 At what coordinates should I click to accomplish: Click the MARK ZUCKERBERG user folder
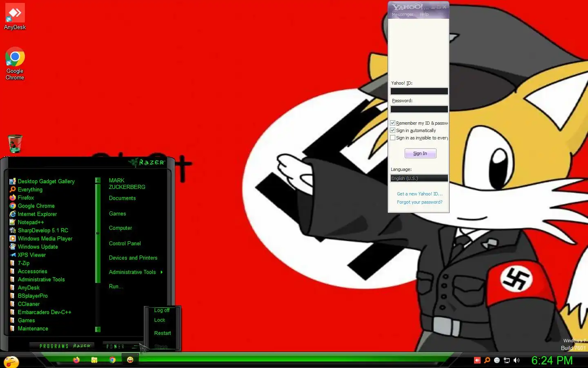tap(127, 184)
